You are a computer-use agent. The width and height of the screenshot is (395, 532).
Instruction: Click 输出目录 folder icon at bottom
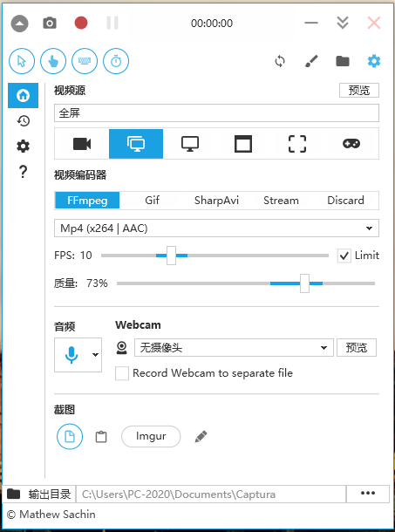click(14, 494)
